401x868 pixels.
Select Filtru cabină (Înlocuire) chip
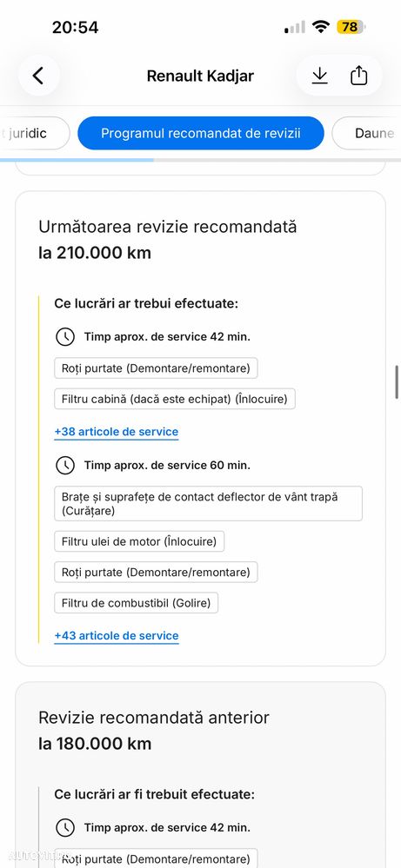tap(175, 399)
